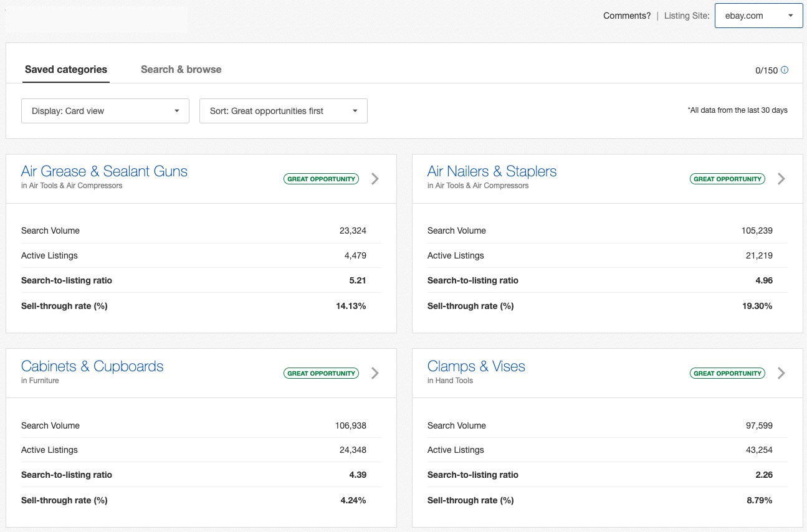
Task: Click 'in Furniture' under Cabinets & Cupboards
Action: [40, 381]
